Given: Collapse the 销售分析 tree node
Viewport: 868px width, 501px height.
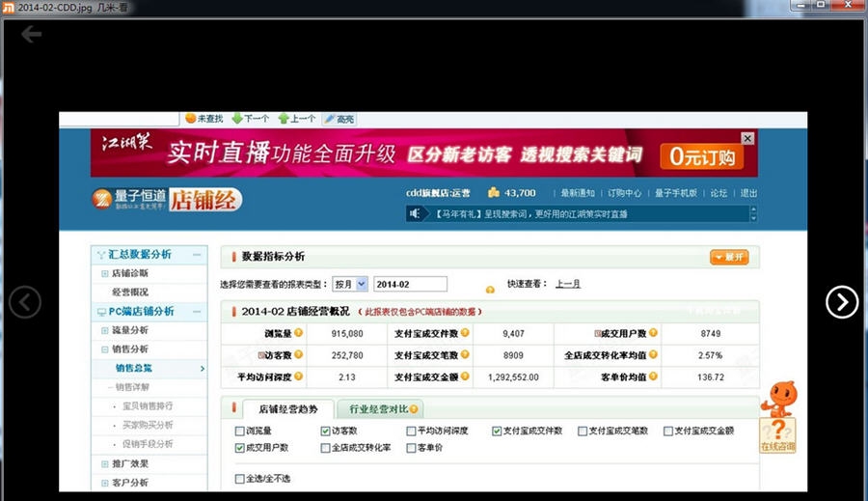Looking at the screenshot, I should click(x=104, y=349).
